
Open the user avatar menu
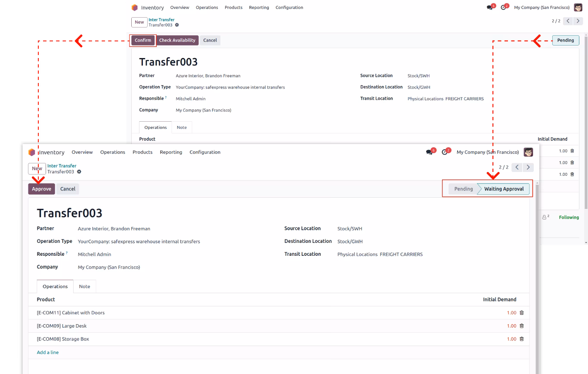click(529, 152)
